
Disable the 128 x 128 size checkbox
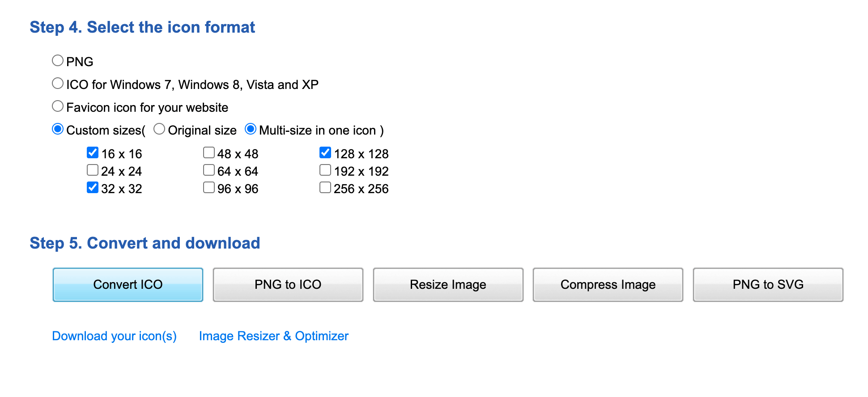[x=325, y=153]
